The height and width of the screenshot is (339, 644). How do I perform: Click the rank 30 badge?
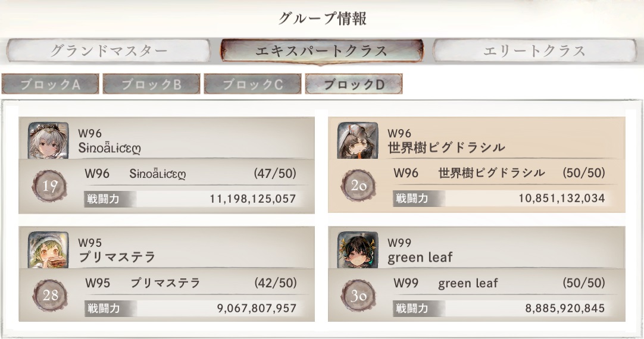coord(358,296)
